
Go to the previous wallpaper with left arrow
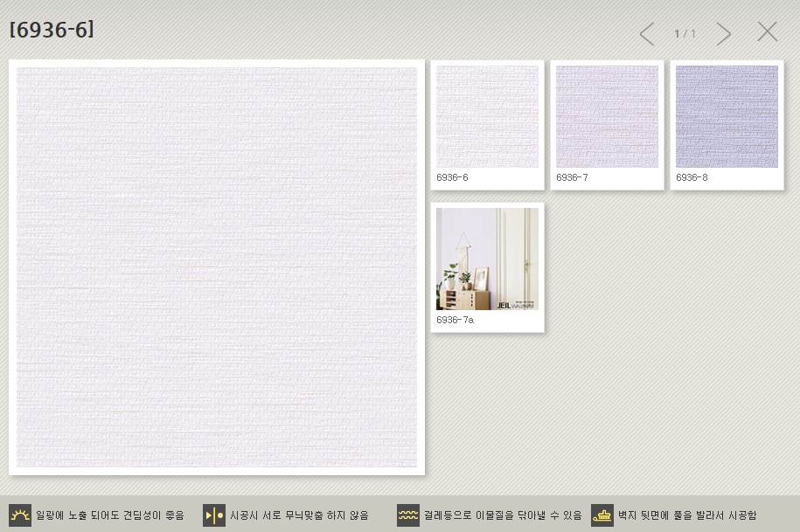(646, 34)
